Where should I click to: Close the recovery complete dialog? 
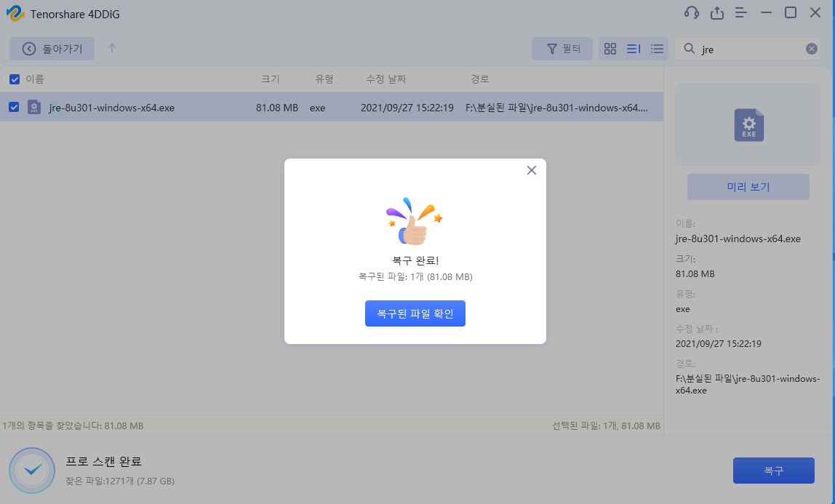pos(532,170)
